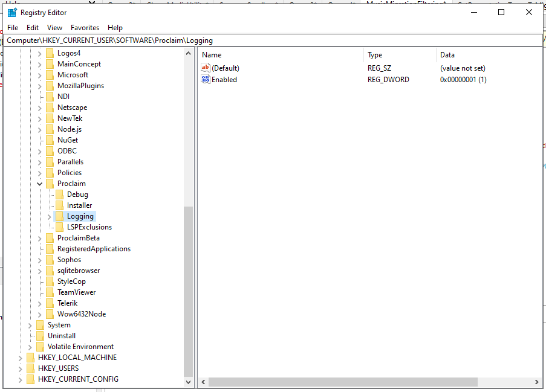Select the REG_DWORD type cell
Viewport: 546px width, 392px height.
[x=388, y=79]
